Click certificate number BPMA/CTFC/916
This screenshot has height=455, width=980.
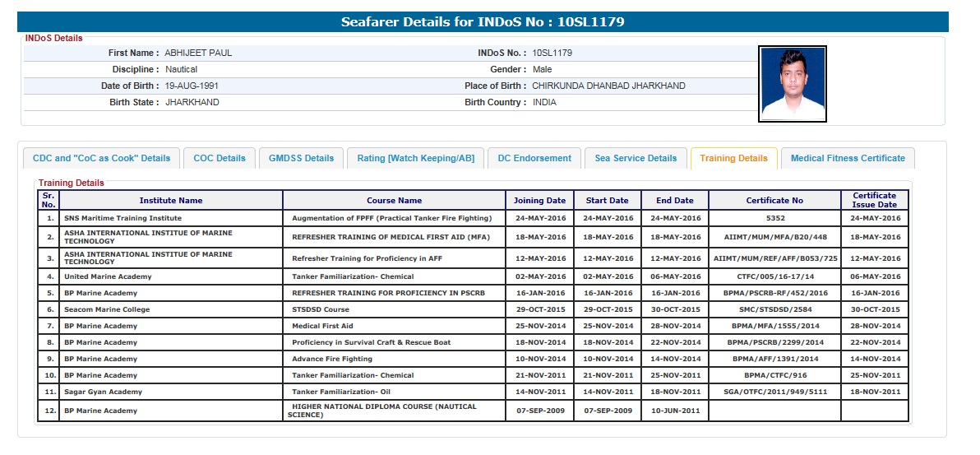tap(774, 375)
